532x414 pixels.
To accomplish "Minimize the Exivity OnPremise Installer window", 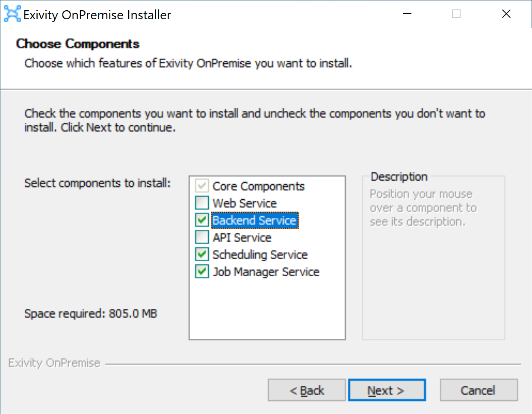I will tap(407, 14).
